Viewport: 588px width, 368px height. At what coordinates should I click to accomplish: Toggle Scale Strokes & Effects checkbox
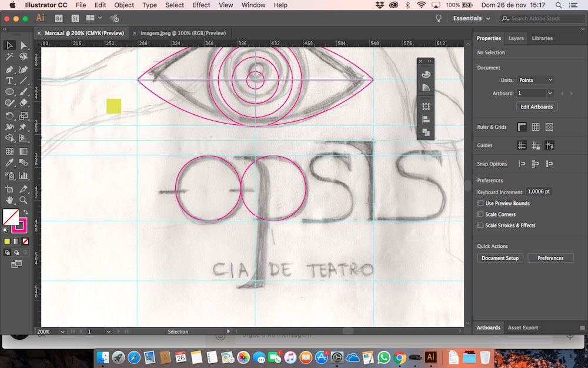(480, 226)
